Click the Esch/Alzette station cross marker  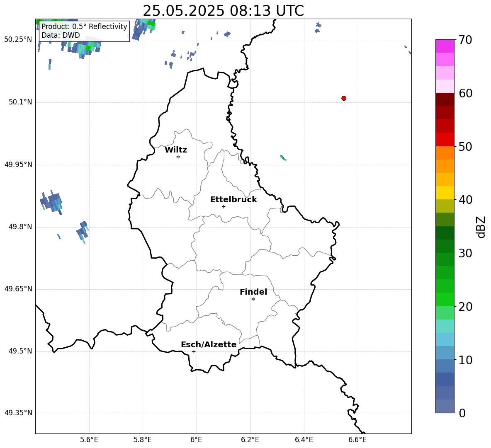[194, 351]
